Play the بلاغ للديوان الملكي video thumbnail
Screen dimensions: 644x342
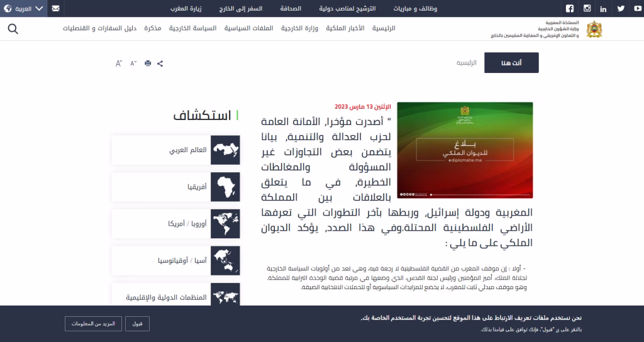pos(465,150)
